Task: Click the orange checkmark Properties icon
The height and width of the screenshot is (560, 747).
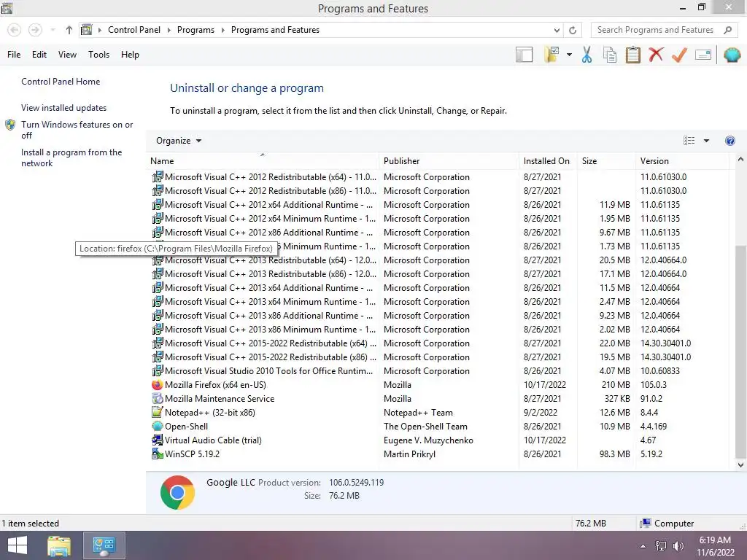Action: tap(679, 55)
